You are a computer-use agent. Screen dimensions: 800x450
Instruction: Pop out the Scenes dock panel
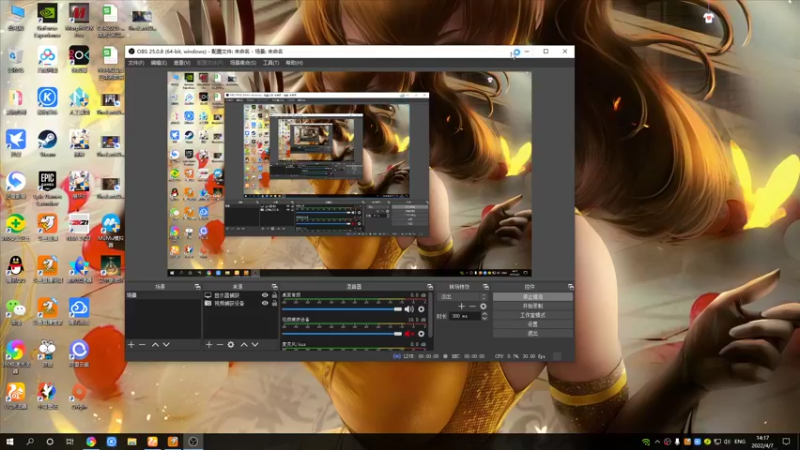point(197,287)
